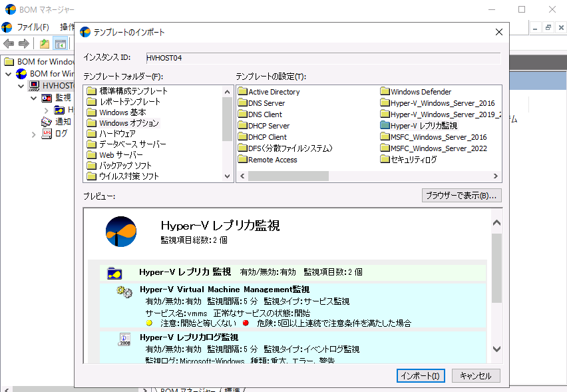Click the up-one-level folder toolbar icon
Image resolution: width=567 pixels, height=392 pixels.
(45, 44)
